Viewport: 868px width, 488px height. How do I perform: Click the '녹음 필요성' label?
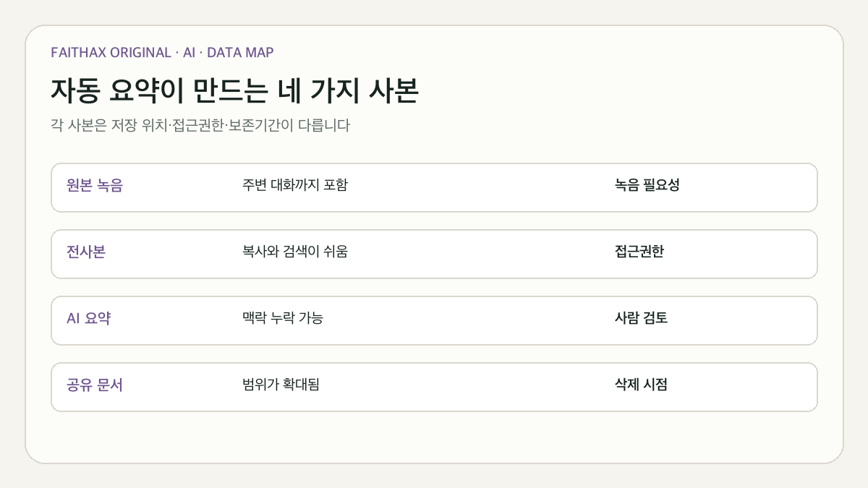[647, 185]
